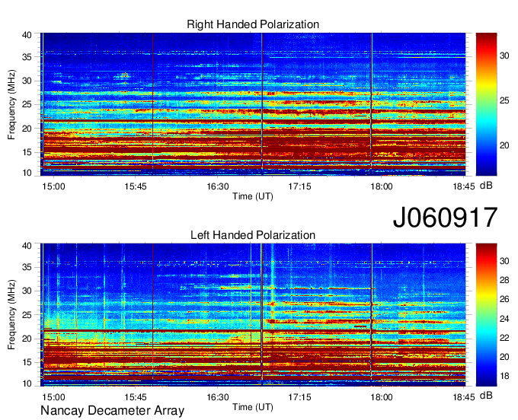Click the 18 dB label on the bottom color bar
Image resolution: width=518 pixels, height=420 pixels.
click(x=504, y=376)
